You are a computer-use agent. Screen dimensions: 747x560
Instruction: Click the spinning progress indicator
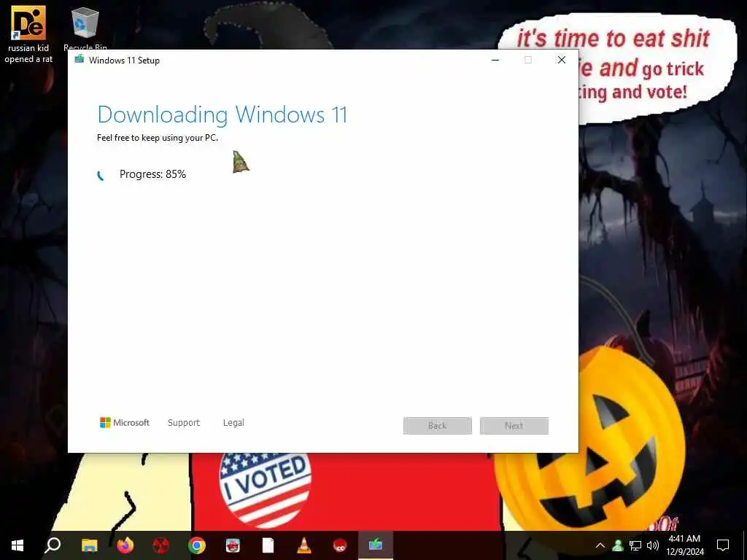click(101, 175)
